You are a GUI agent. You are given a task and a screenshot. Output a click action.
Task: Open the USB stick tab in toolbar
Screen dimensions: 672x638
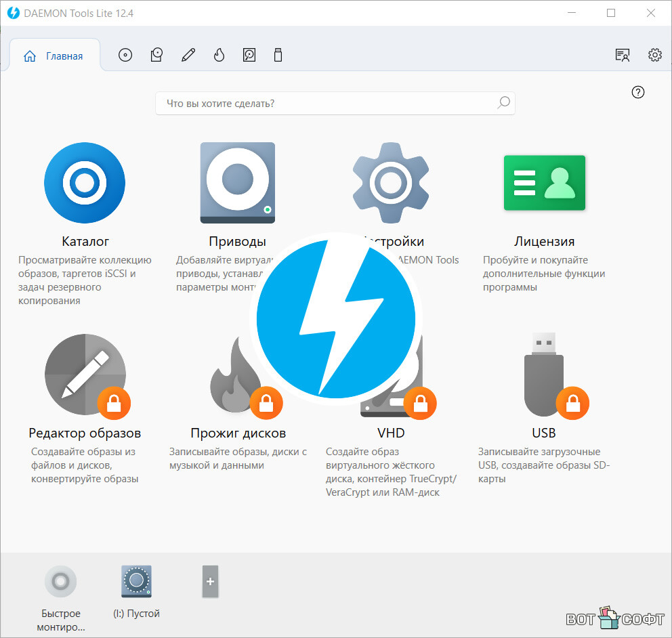[x=278, y=56]
